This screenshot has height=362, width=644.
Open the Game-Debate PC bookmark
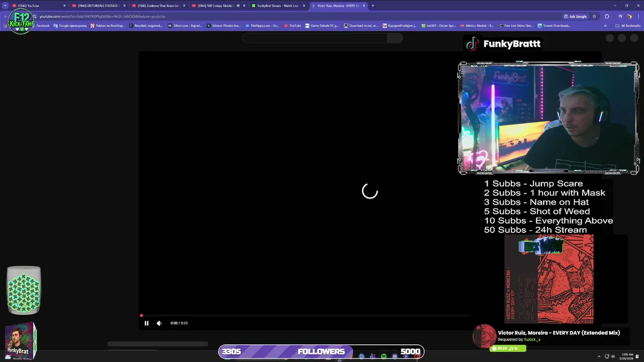[x=322, y=26]
